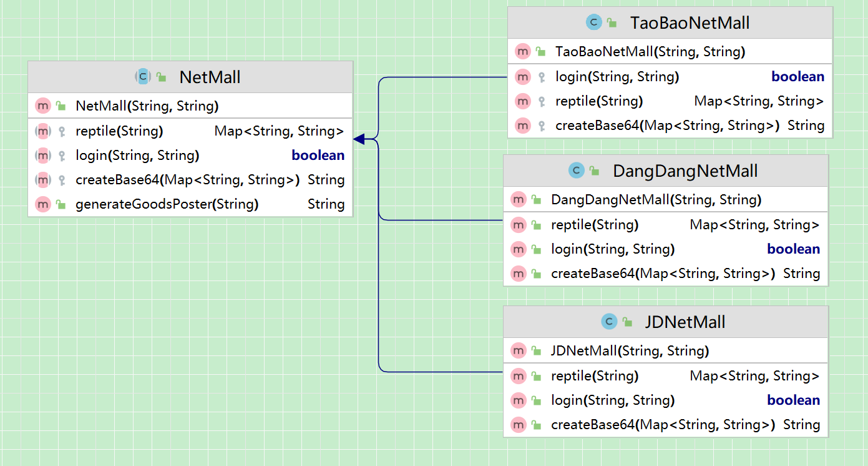
Task: Click the green lock icon next to TaoBaoNetMall title
Action: pos(612,23)
